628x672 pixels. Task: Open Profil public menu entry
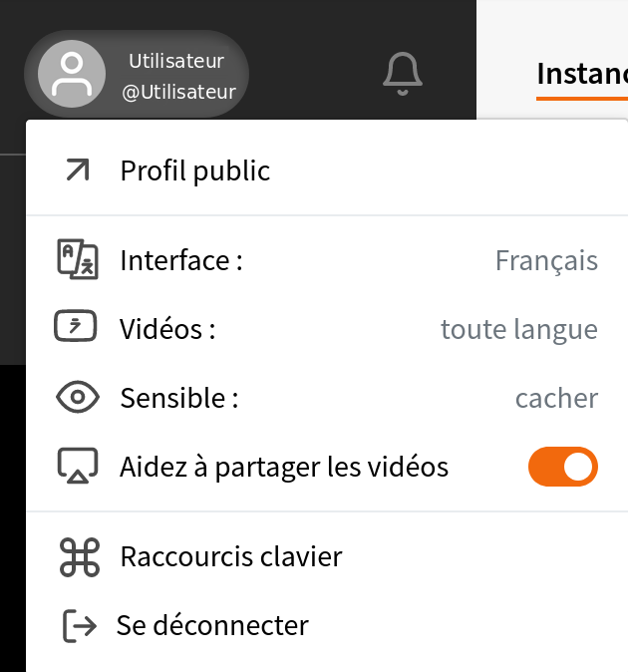195,170
